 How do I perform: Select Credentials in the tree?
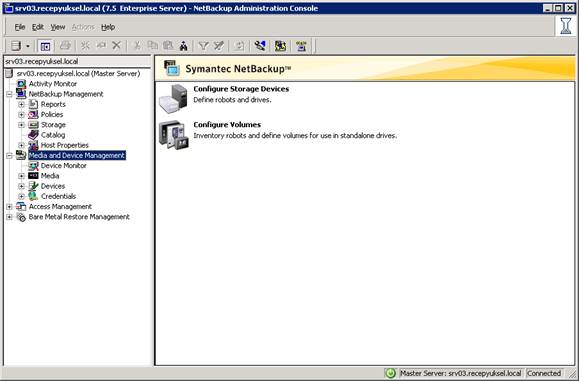[58, 196]
